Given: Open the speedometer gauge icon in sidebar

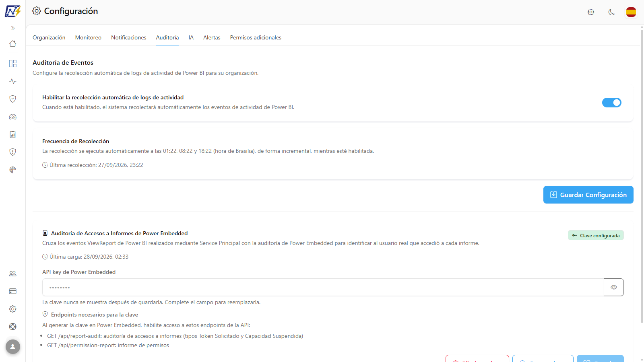Looking at the screenshot, I should click(13, 117).
